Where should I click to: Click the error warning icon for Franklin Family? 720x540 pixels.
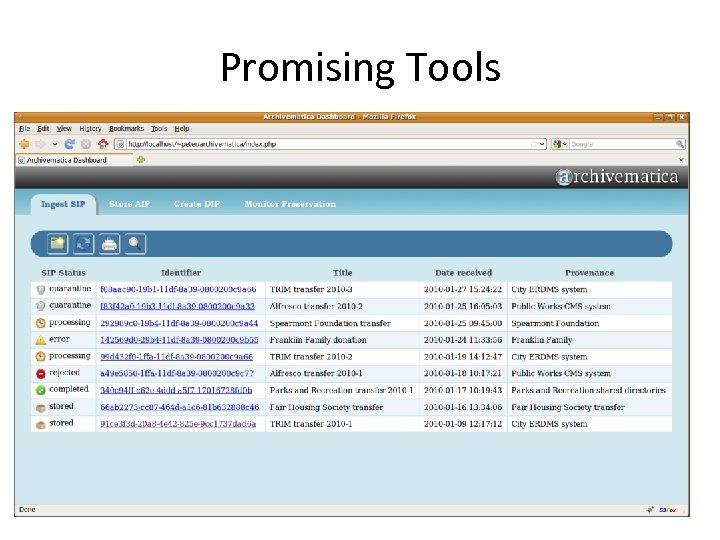(40, 340)
